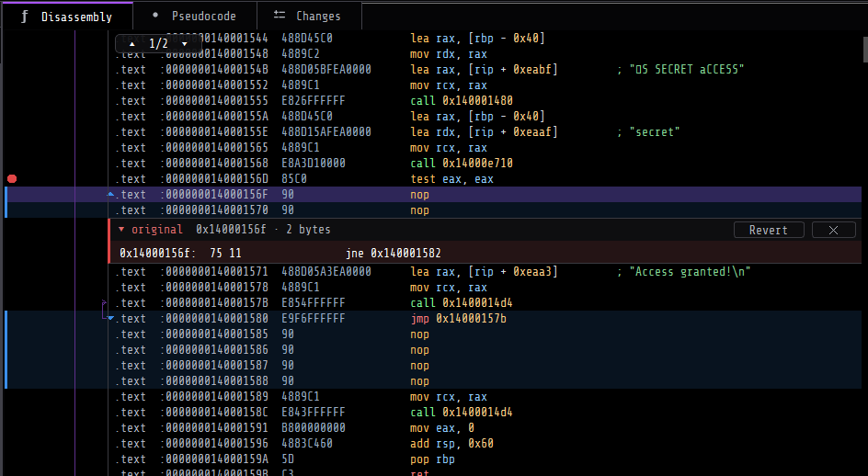Select the Disassembly tab
868x476 pixels.
click(x=67, y=16)
